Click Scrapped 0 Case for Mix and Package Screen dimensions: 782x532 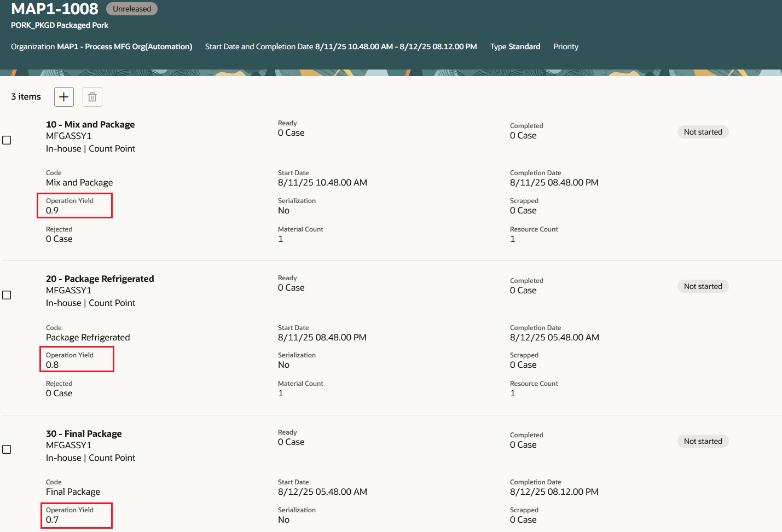[x=524, y=206]
